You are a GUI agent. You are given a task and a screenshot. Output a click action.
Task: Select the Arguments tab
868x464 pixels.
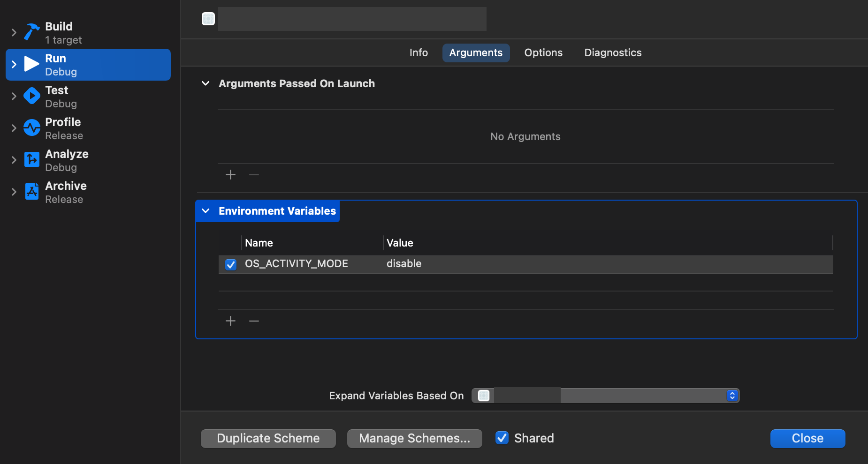[476, 52]
